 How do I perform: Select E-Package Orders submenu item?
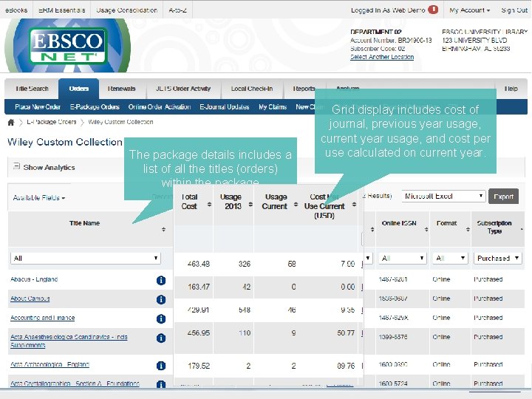95,107
